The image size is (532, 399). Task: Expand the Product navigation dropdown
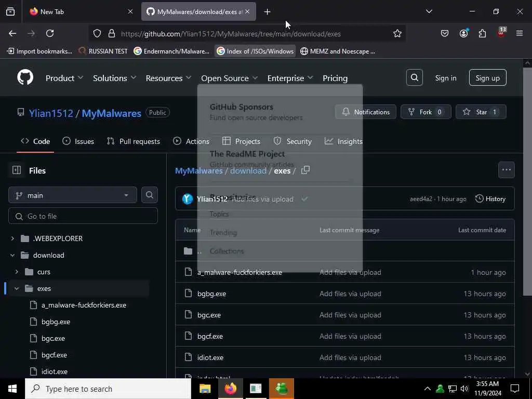64,78
